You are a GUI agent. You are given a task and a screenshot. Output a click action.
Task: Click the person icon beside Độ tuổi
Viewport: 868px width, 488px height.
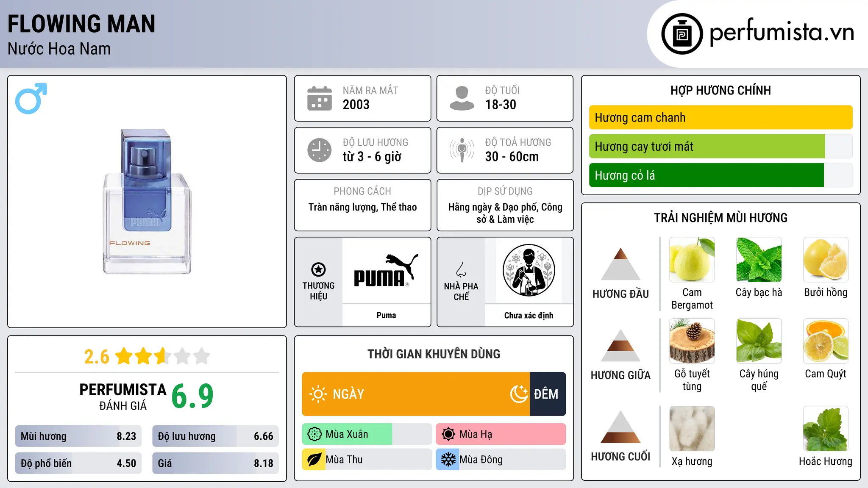[462, 98]
